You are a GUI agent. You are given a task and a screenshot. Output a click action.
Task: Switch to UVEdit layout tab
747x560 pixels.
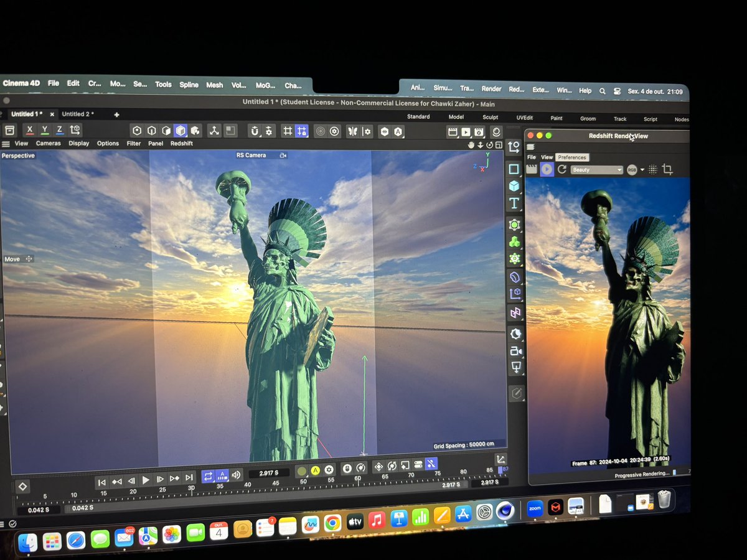click(524, 118)
